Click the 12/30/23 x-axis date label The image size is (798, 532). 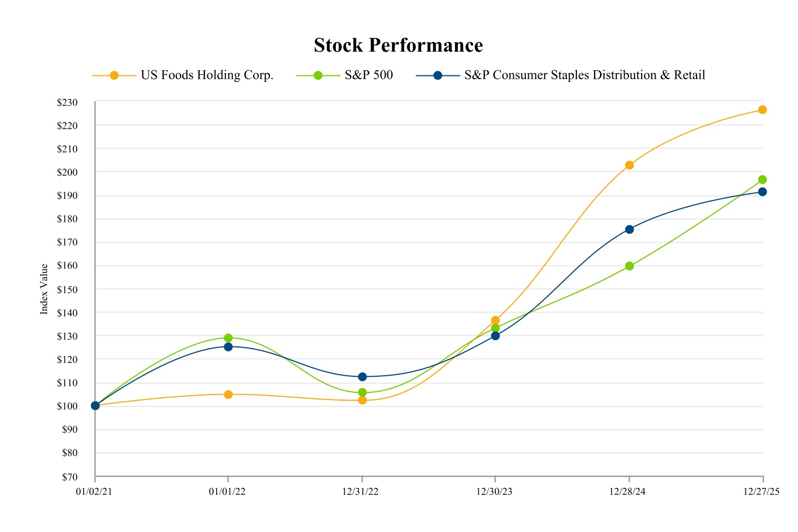(x=494, y=492)
